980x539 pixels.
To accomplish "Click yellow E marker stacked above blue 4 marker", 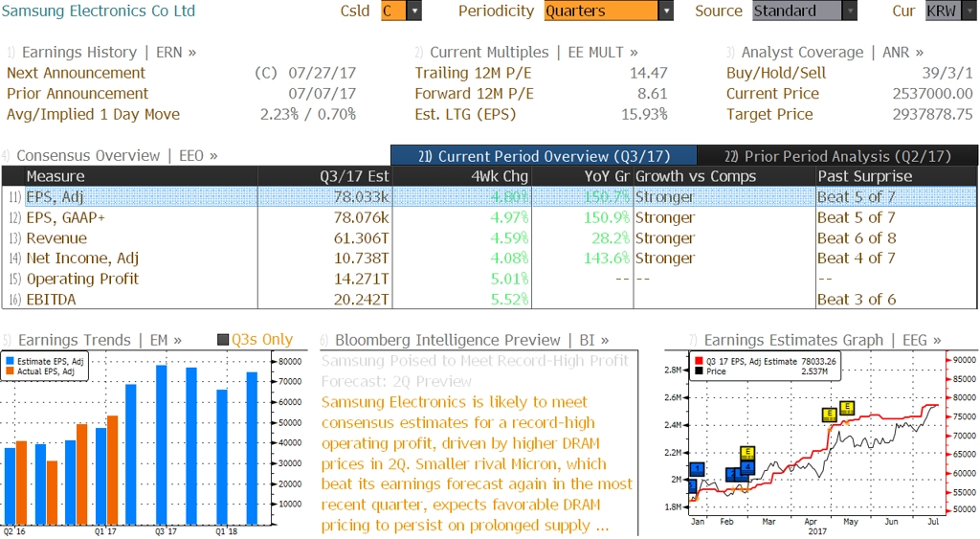I will 747,454.
